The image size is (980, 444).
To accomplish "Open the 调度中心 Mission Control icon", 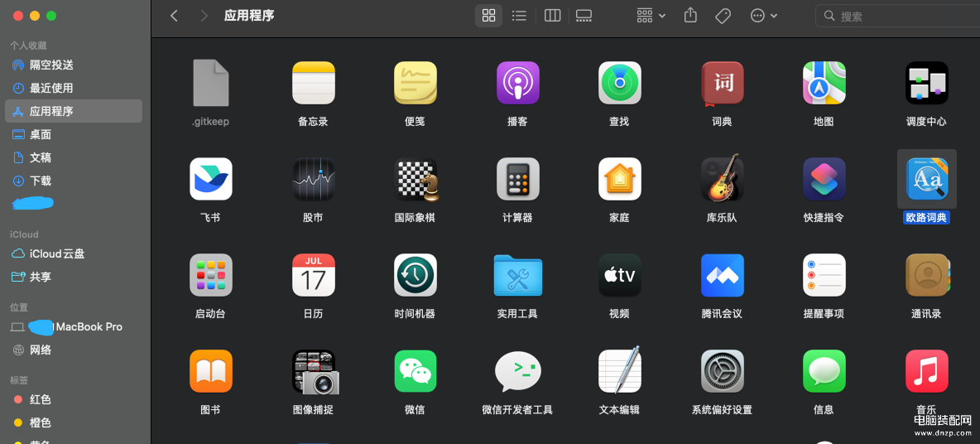I will click(926, 83).
